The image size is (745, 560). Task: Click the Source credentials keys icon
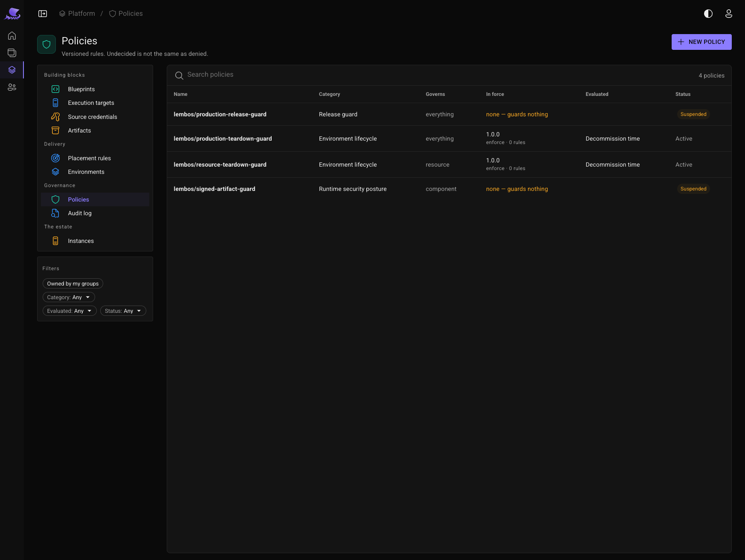coord(55,117)
